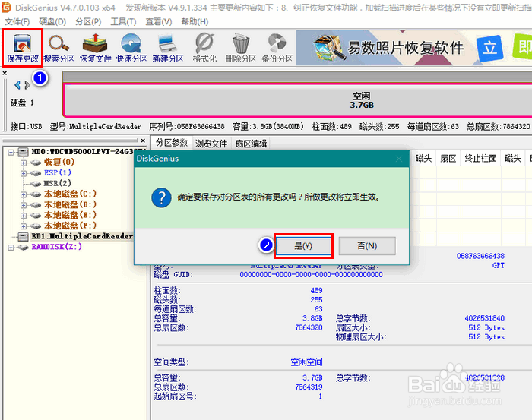Expand the 本地磁盘(D:) node
This screenshot has height=420, width=532.
point(23,205)
